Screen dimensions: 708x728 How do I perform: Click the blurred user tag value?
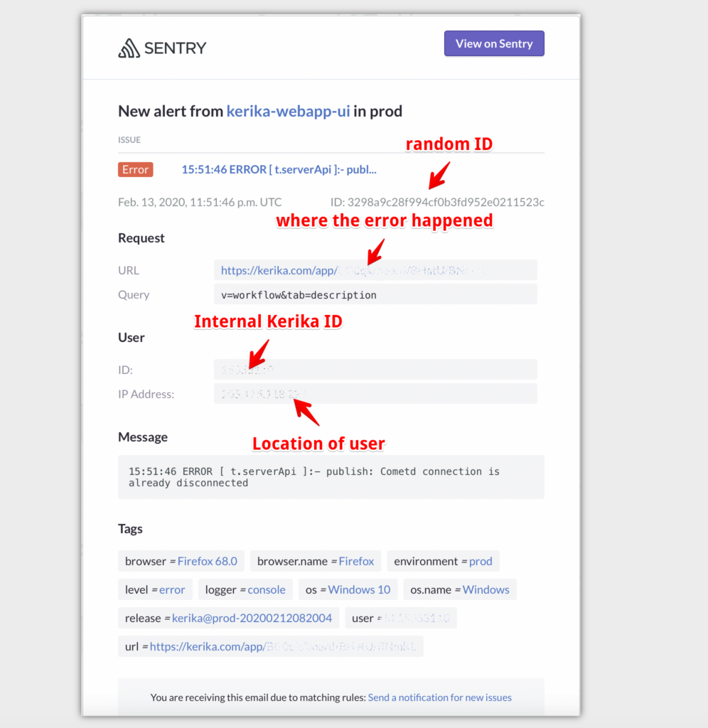click(x=417, y=619)
